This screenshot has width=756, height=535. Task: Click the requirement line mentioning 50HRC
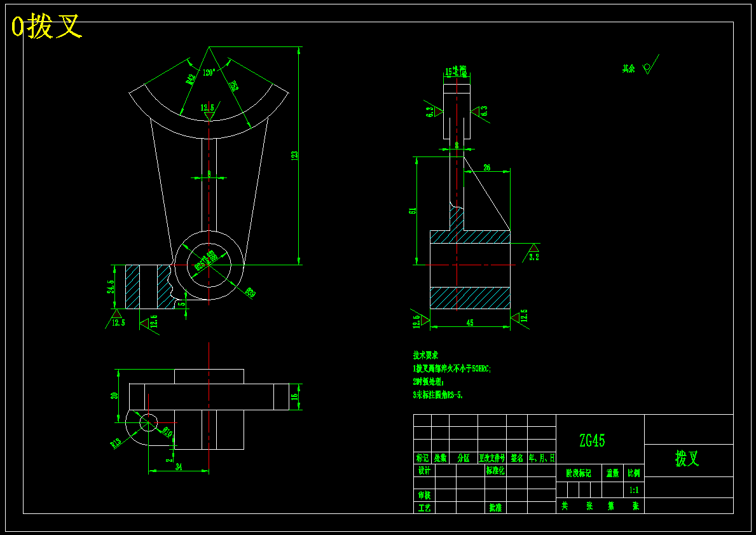coord(452,368)
